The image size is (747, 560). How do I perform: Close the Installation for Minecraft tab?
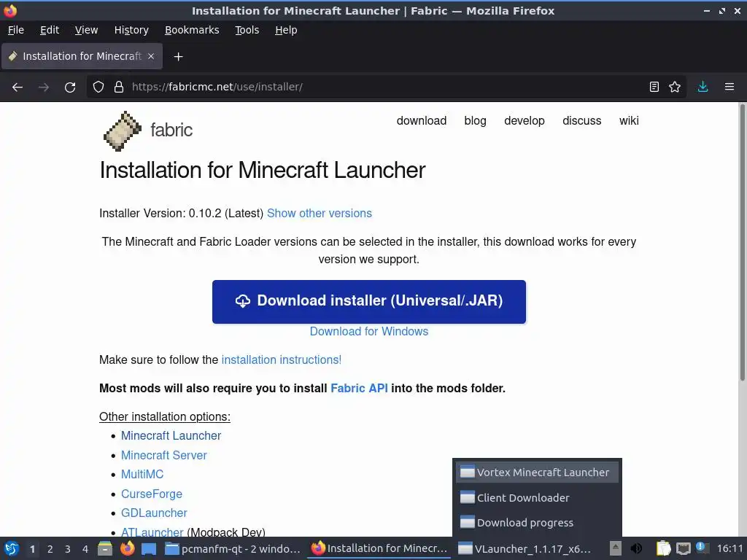point(151,56)
